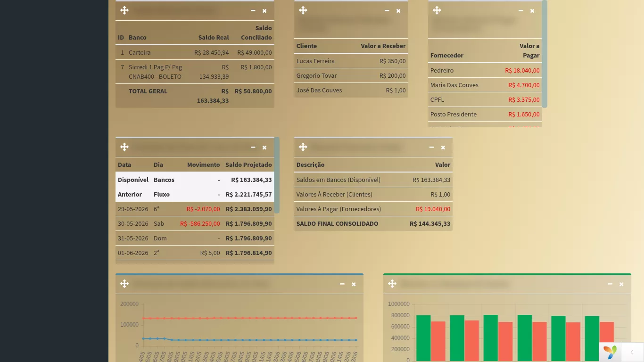Click Valores À Receber (Clientes) row
This screenshot has width=644, height=362.
(x=373, y=194)
